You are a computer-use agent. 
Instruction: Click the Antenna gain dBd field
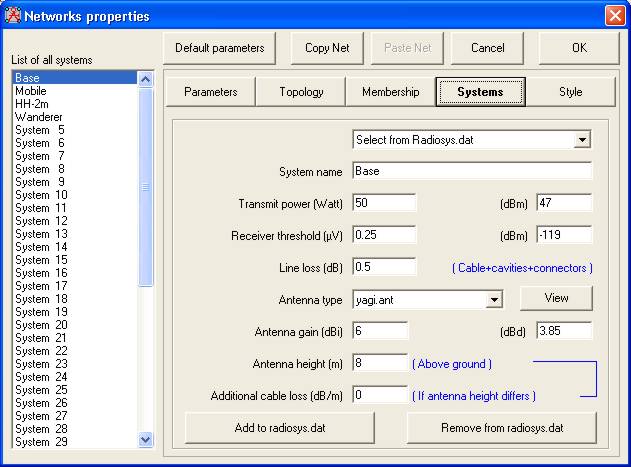tap(564, 331)
